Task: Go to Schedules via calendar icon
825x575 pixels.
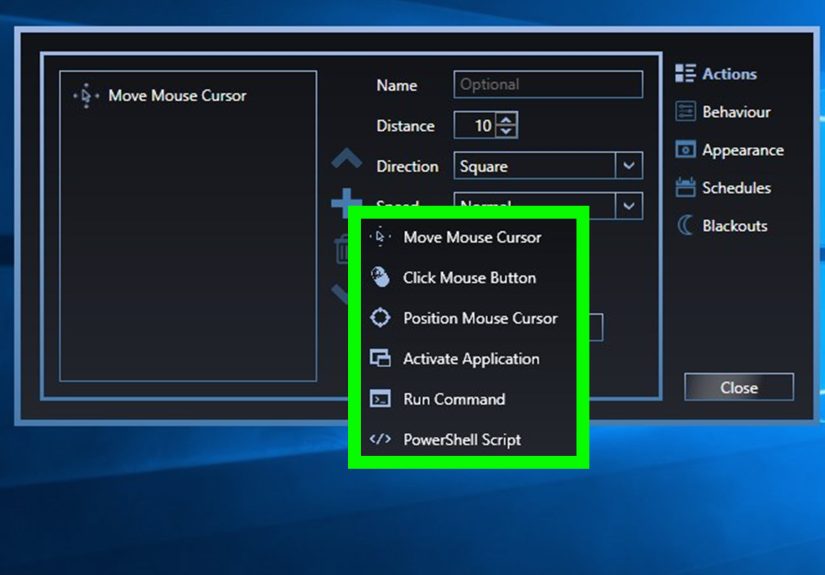Action: click(x=685, y=188)
